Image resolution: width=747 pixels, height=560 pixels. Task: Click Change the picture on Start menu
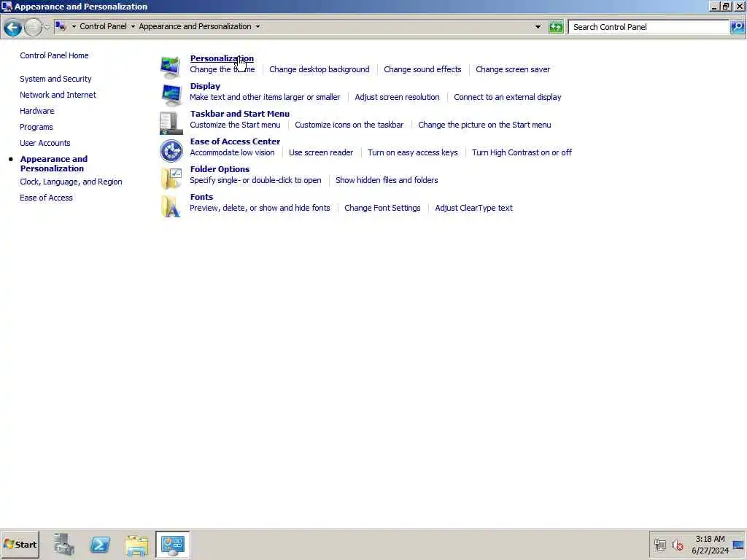pyautogui.click(x=484, y=125)
